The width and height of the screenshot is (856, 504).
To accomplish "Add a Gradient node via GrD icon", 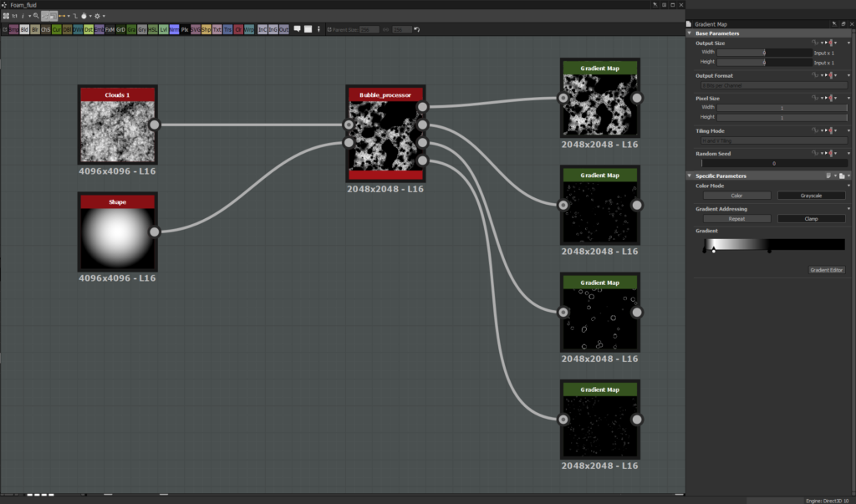I will [120, 29].
